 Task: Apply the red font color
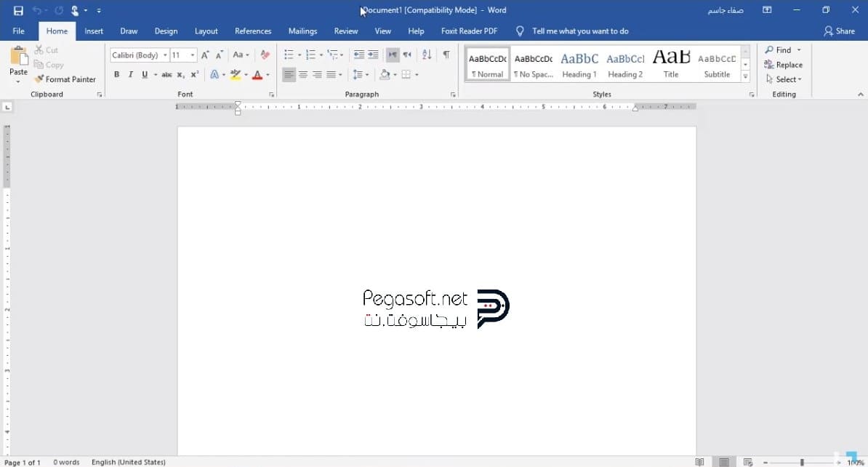pyautogui.click(x=257, y=74)
